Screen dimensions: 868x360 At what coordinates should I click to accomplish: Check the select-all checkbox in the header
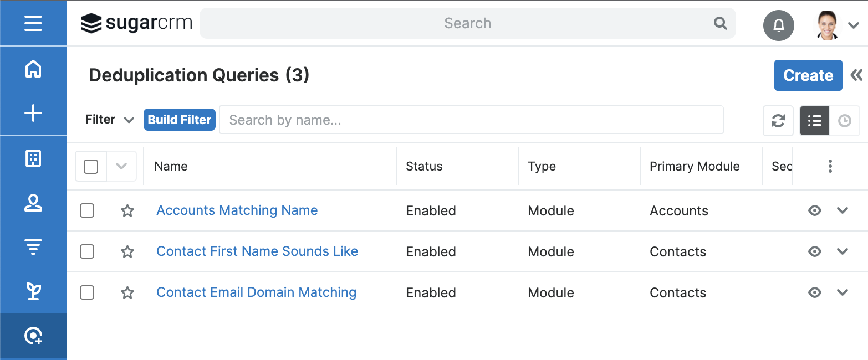pos(90,166)
